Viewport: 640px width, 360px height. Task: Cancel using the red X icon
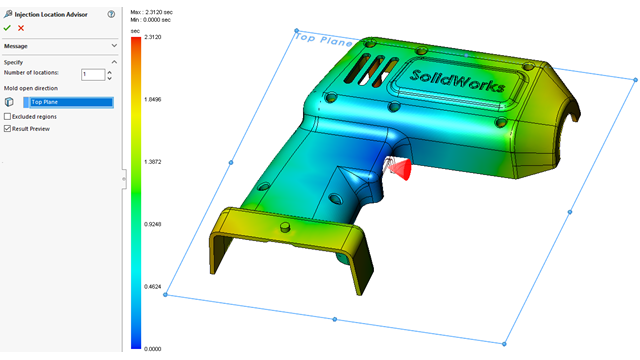pyautogui.click(x=21, y=28)
